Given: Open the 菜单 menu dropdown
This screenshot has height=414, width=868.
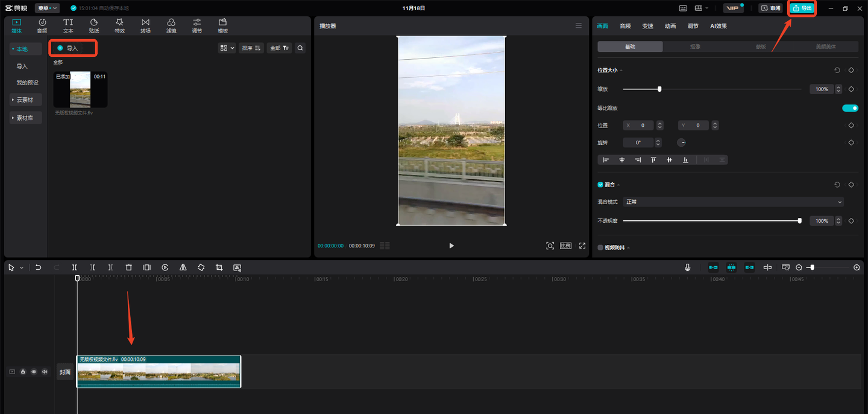Looking at the screenshot, I should (x=47, y=8).
